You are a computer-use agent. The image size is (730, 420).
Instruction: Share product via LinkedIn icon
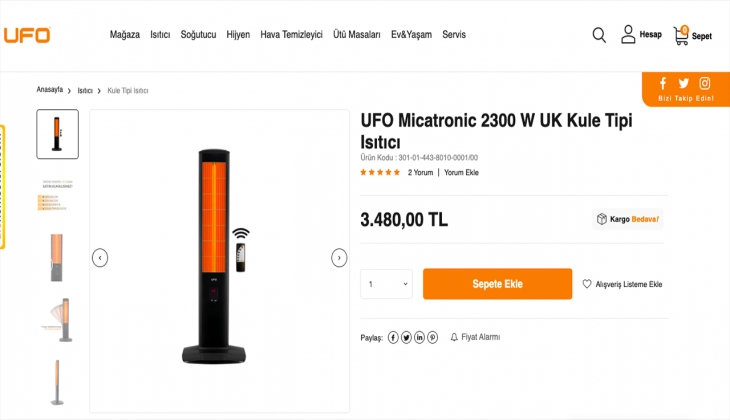coord(420,337)
